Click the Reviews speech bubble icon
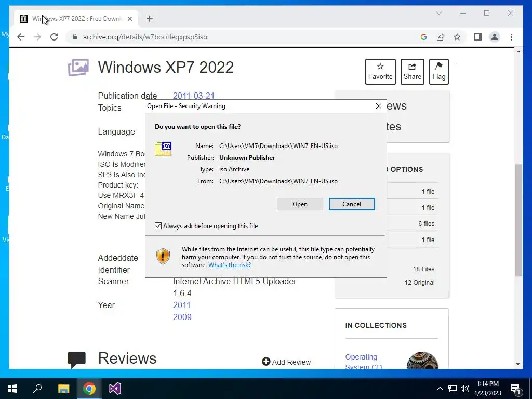 77,360
